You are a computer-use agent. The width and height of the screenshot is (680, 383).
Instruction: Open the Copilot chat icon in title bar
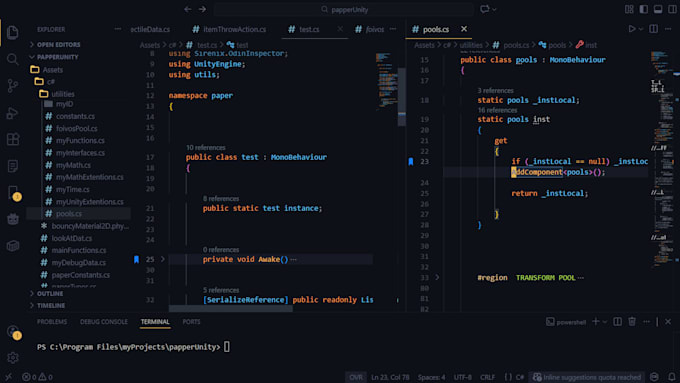484,9
